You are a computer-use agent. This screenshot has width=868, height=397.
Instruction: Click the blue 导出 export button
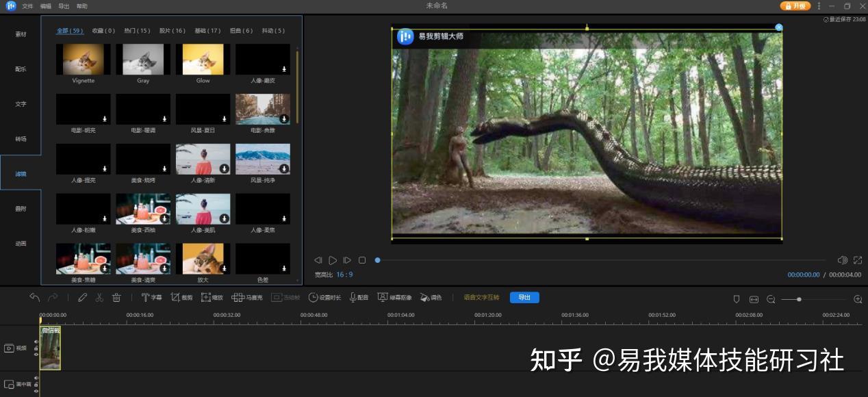pos(524,298)
